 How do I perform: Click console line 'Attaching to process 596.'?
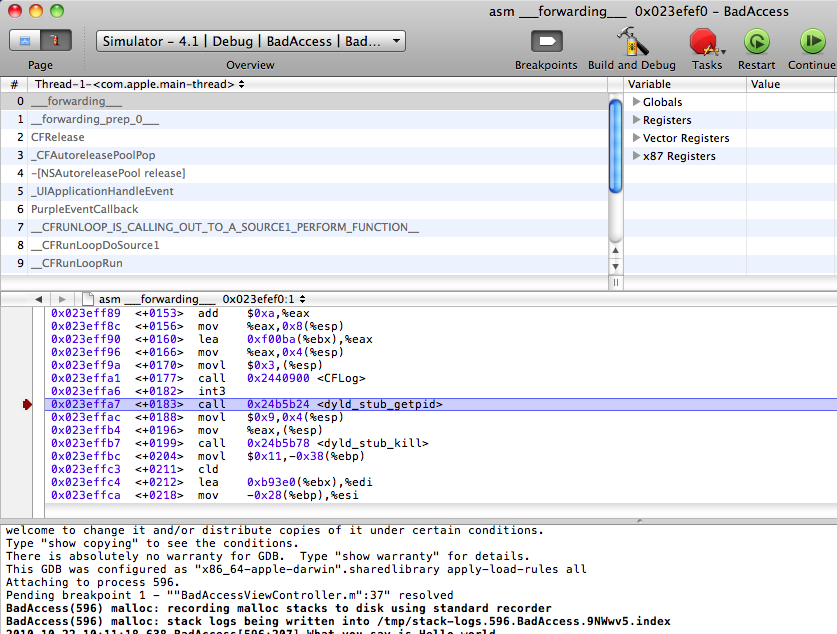tap(93, 582)
